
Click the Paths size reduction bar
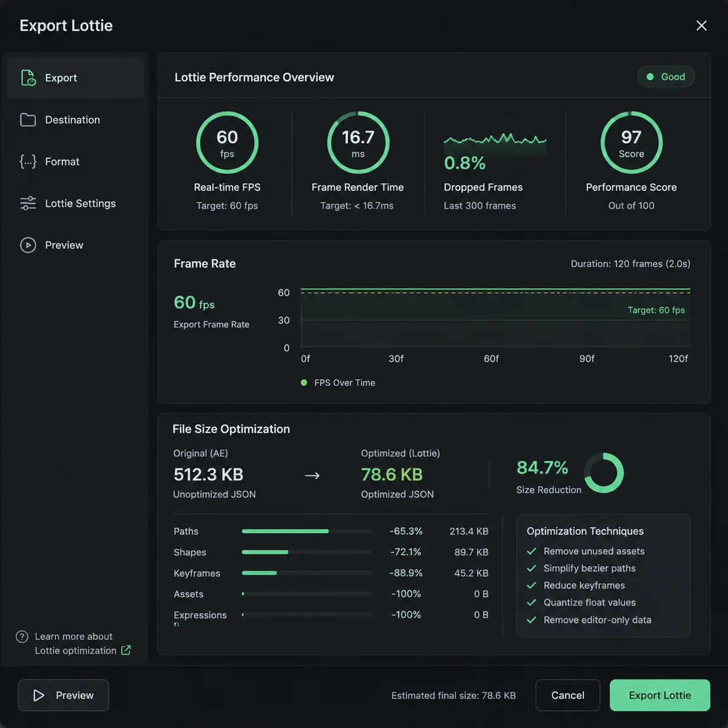pyautogui.click(x=307, y=531)
